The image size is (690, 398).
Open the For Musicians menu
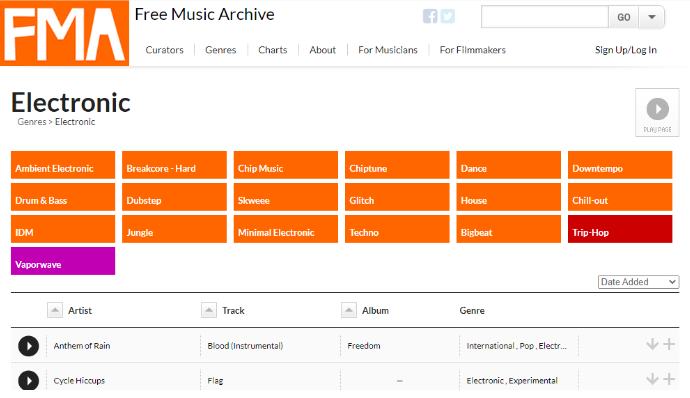pyautogui.click(x=388, y=50)
